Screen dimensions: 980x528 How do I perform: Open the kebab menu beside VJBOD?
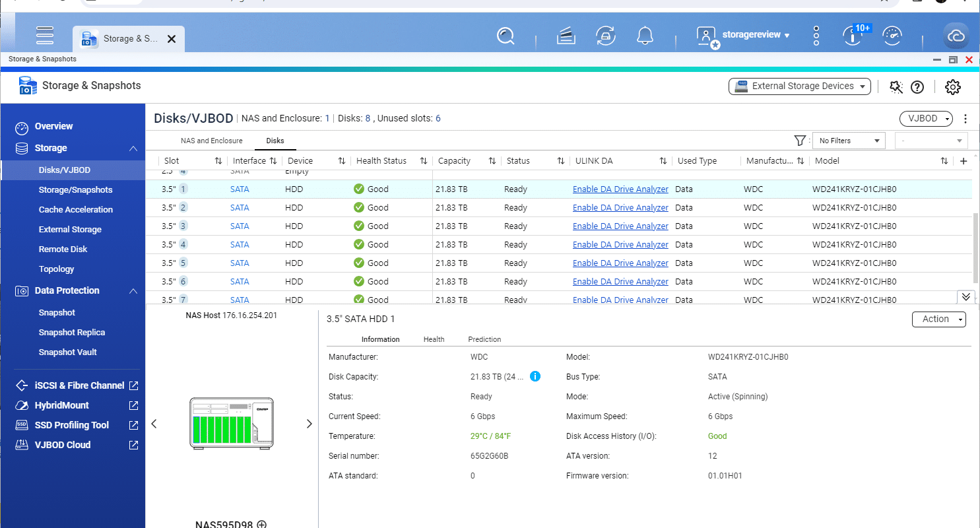click(965, 119)
